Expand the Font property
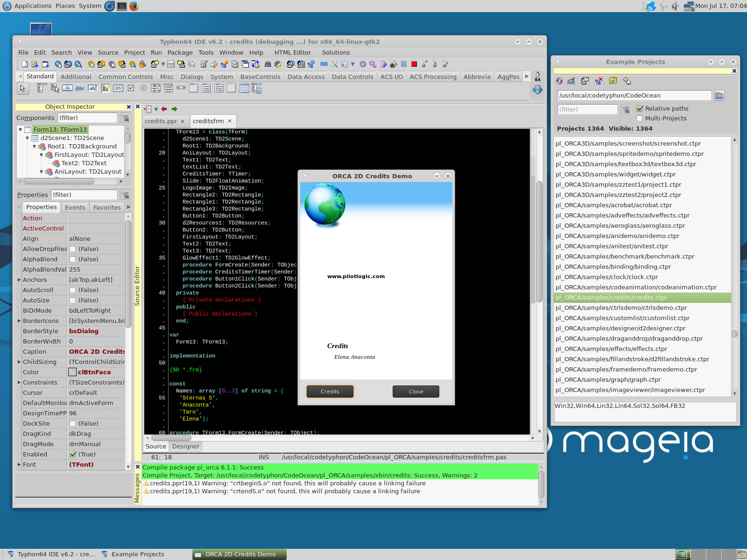 19,465
